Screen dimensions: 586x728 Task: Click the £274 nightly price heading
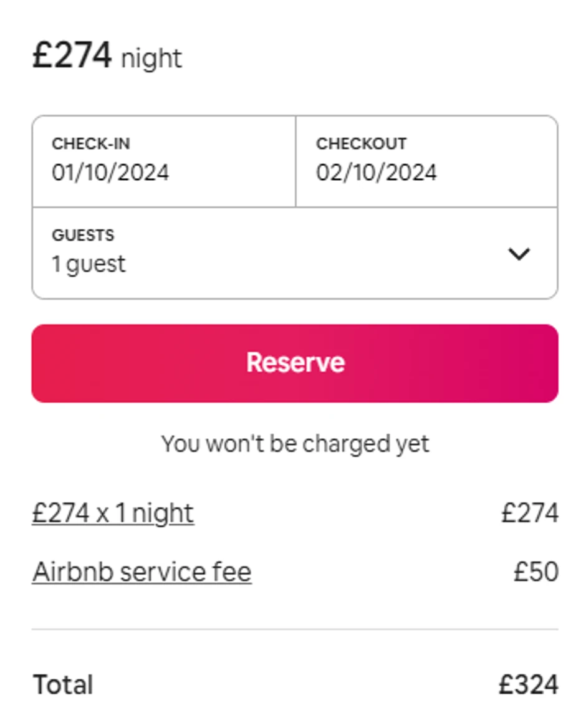[72, 56]
